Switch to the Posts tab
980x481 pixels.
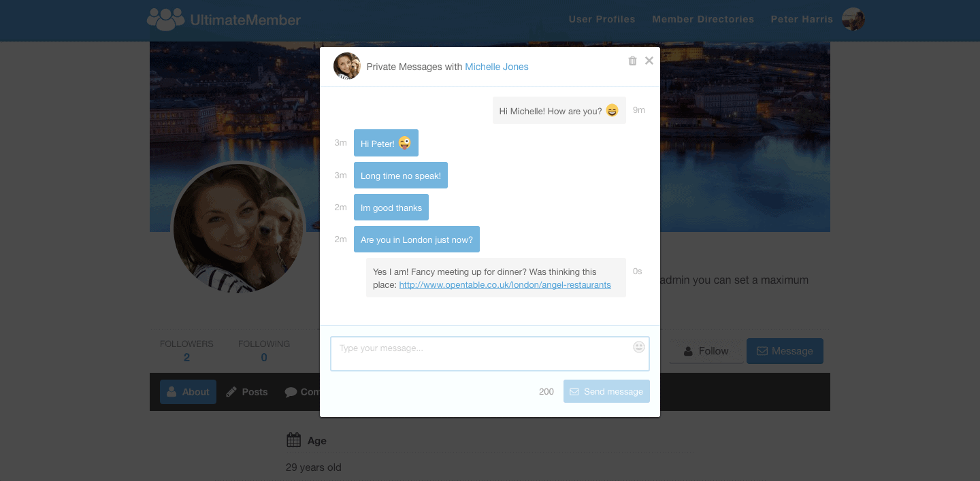(247, 392)
